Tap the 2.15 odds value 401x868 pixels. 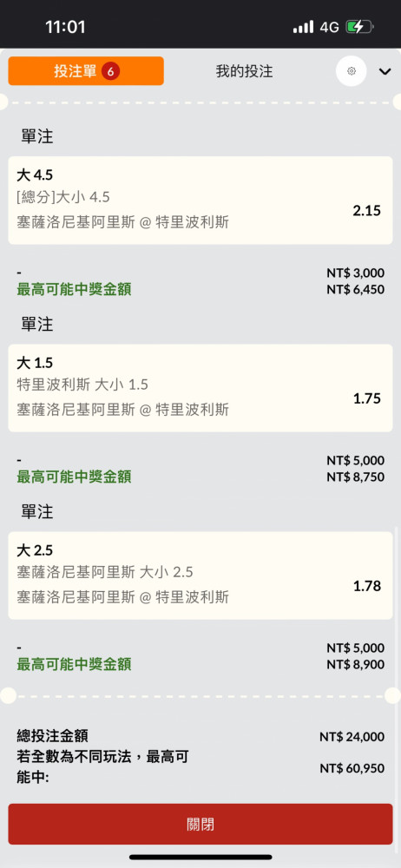point(366,210)
